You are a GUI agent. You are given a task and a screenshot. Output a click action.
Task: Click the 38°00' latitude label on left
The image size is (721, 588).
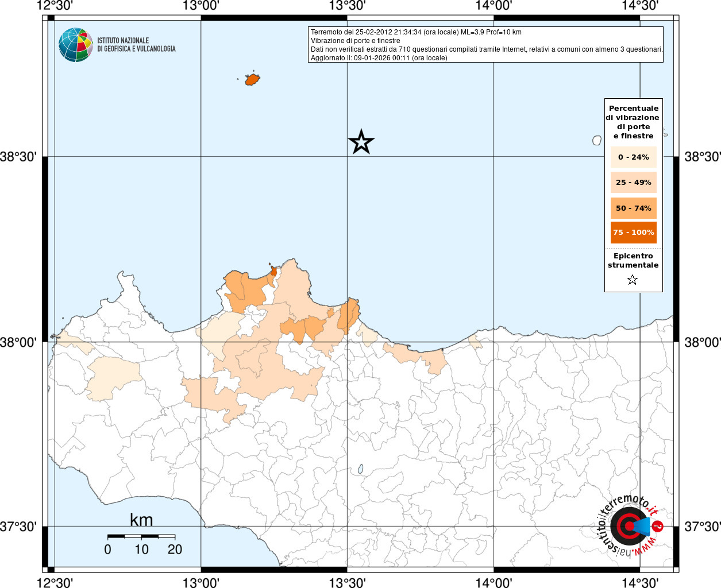click(x=22, y=342)
